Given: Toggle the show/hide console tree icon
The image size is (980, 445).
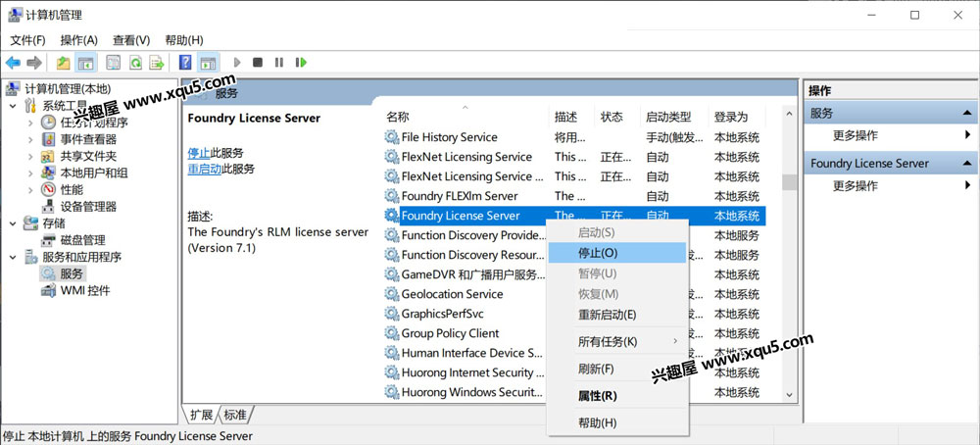Looking at the screenshot, I should pyautogui.click(x=85, y=63).
